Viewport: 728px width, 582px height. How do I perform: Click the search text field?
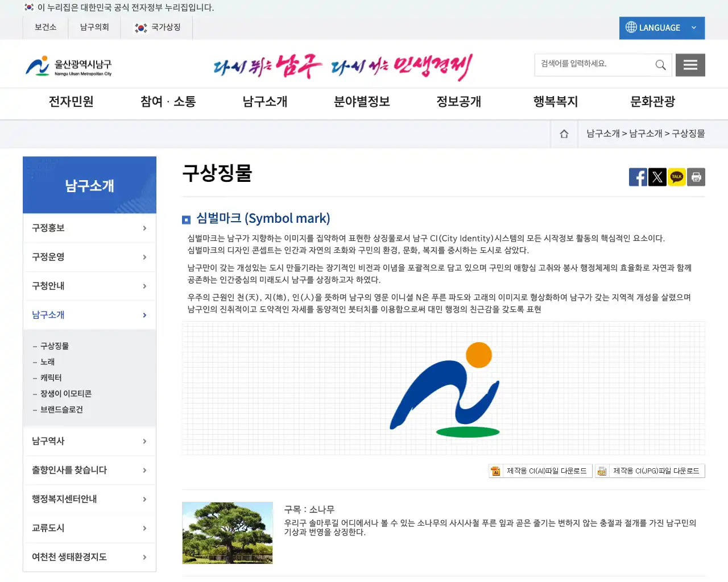point(593,65)
